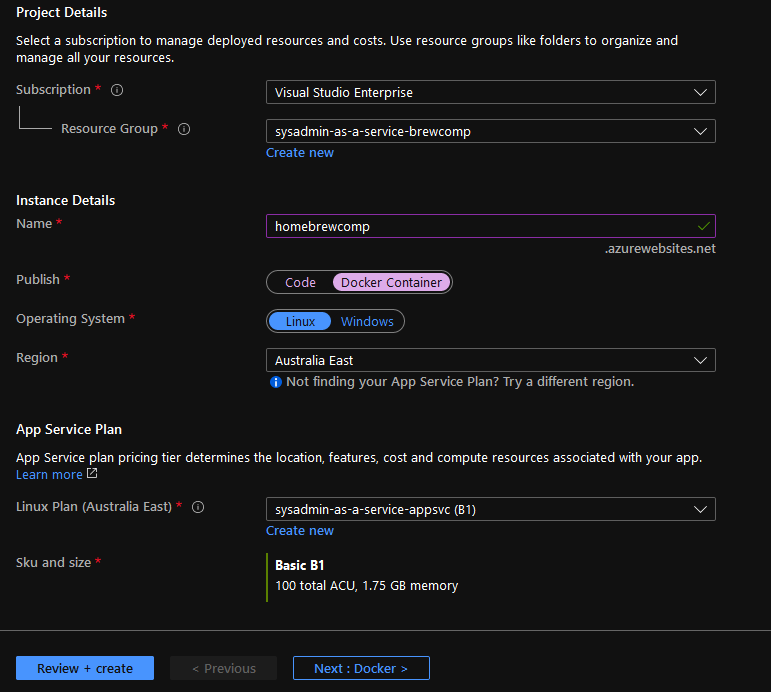Click the Basic B1 sku text
The image size is (771, 692).
pyautogui.click(x=300, y=566)
